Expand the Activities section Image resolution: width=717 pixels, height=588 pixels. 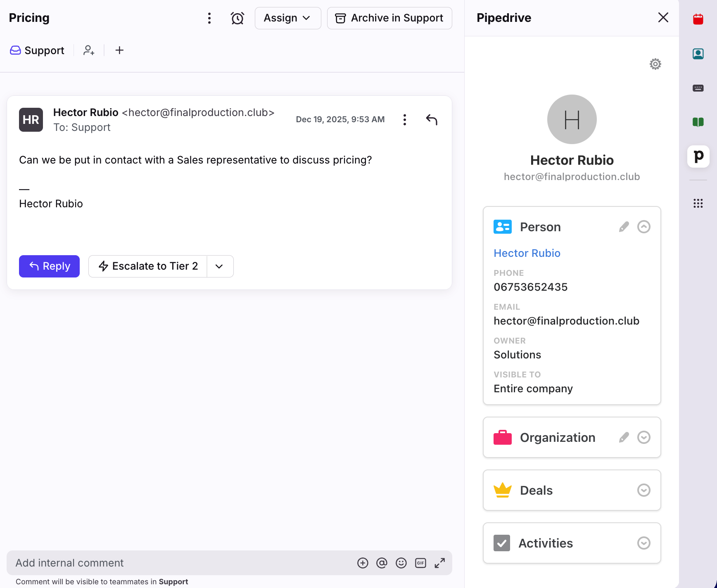pyautogui.click(x=643, y=543)
